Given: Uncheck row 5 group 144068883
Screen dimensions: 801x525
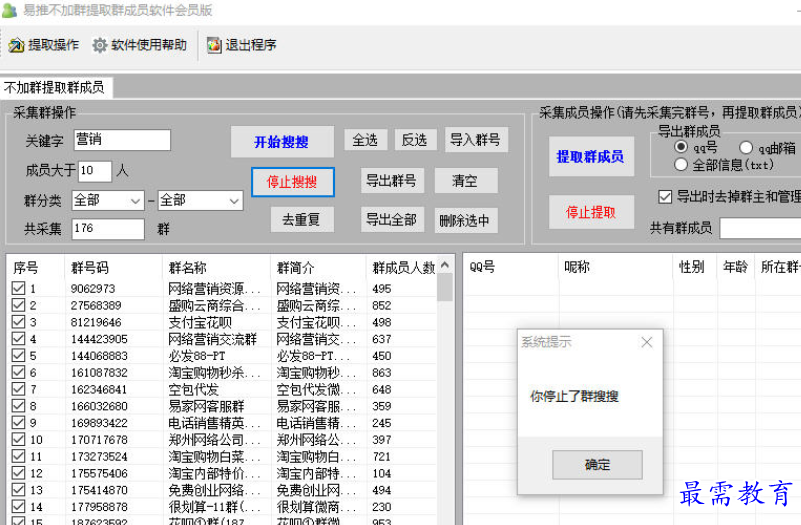Looking at the screenshot, I should click(18, 355).
